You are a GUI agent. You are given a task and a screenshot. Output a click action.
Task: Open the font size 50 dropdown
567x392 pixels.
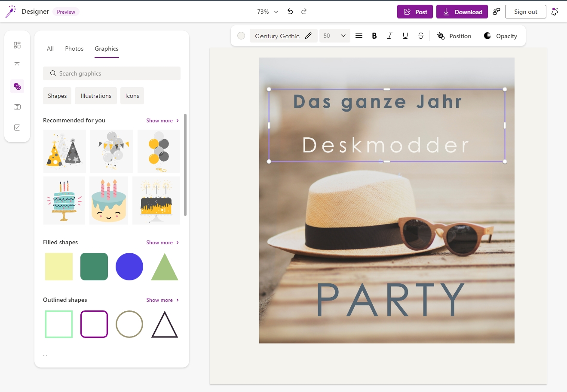[334, 36]
